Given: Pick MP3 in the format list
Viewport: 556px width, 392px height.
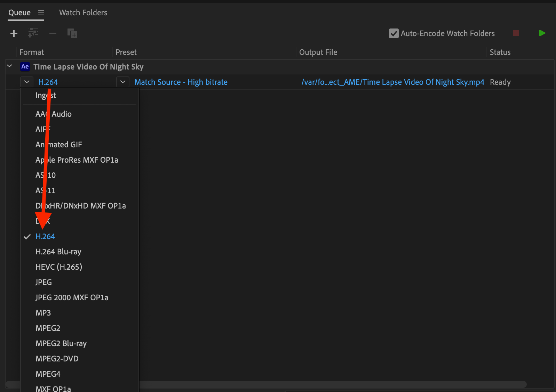Looking at the screenshot, I should (43, 313).
